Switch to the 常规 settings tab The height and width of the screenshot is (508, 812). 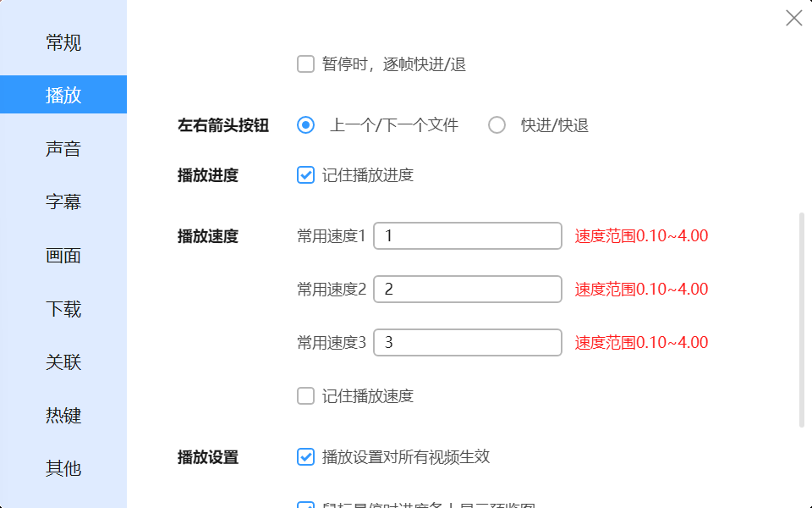point(63,41)
